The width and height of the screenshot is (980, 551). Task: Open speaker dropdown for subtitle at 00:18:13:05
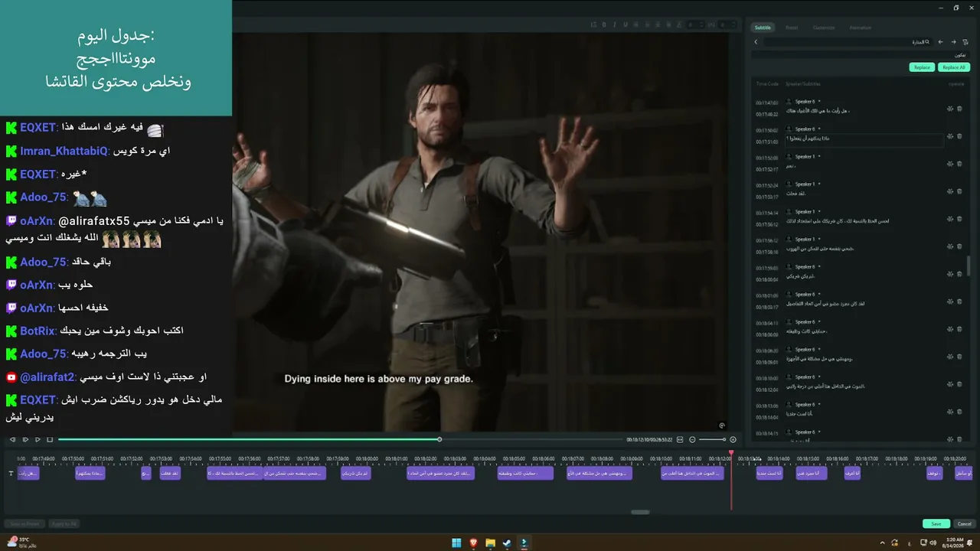(819, 405)
